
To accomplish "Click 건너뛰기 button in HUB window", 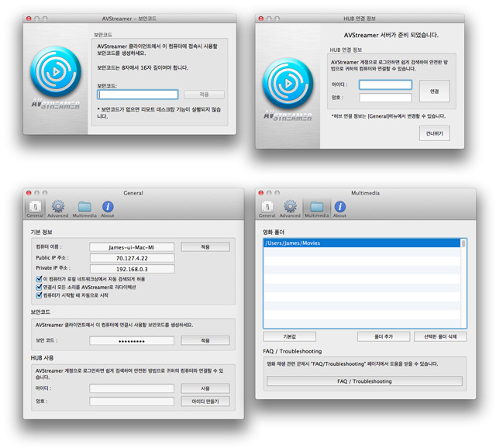I will point(435,133).
